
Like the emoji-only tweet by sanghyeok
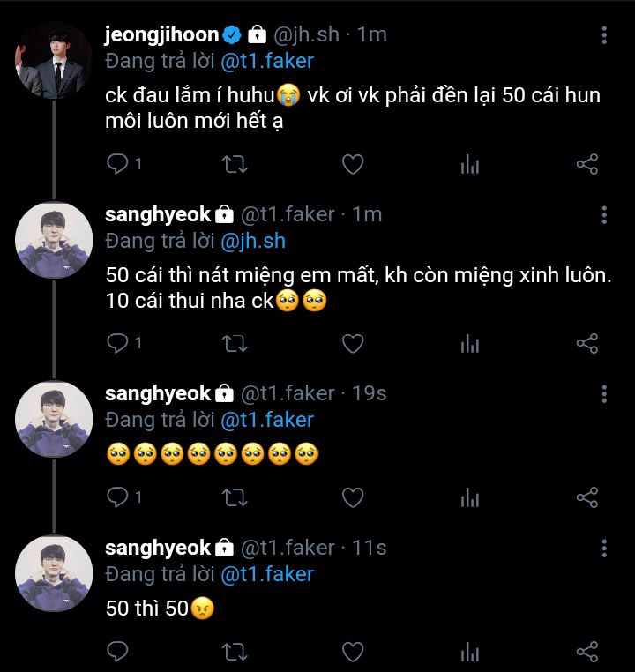pos(353,497)
